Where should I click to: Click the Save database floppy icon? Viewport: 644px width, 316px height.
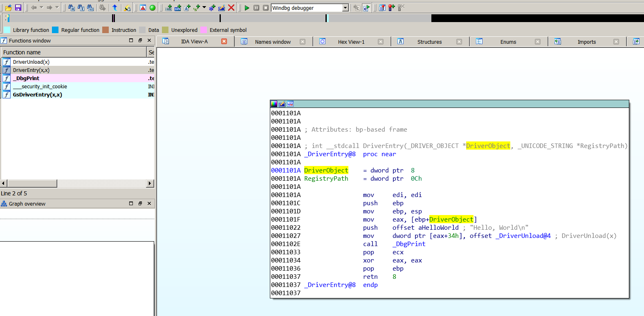[18, 8]
